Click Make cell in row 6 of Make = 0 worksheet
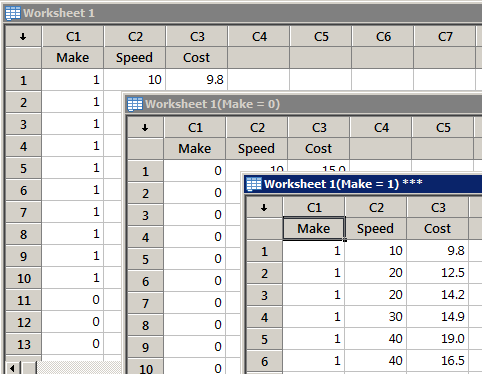Screen dimensions: 482x374 (195, 281)
